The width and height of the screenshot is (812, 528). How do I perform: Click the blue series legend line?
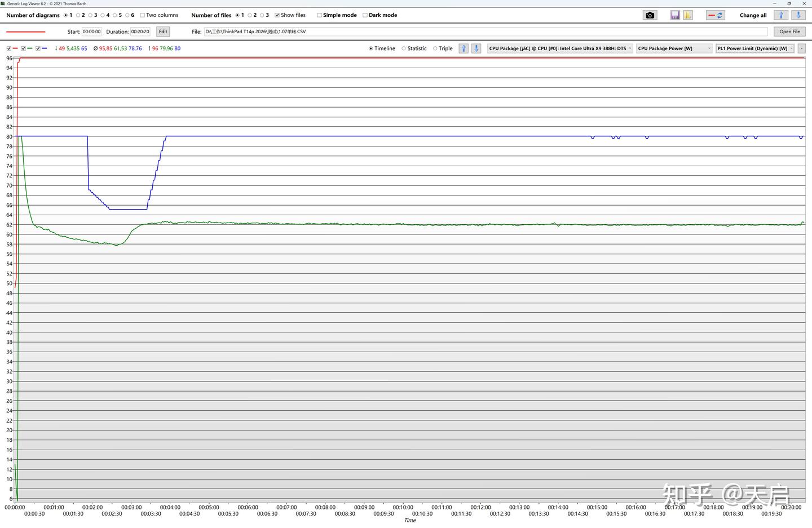click(45, 48)
